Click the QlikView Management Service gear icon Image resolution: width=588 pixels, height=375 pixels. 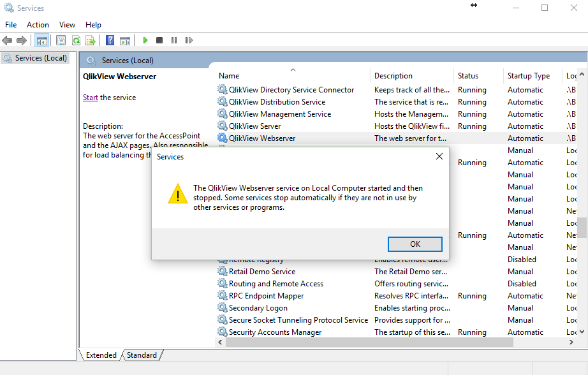(223, 114)
